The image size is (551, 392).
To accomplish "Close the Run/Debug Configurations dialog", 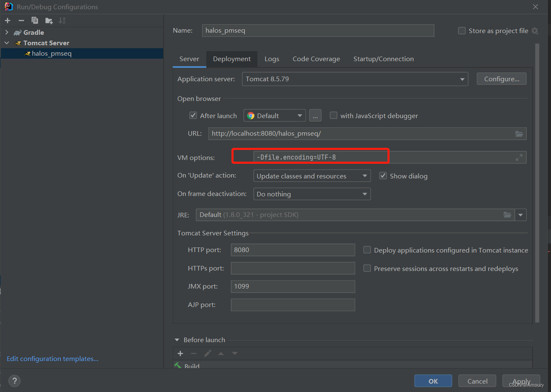I will click(535, 7).
